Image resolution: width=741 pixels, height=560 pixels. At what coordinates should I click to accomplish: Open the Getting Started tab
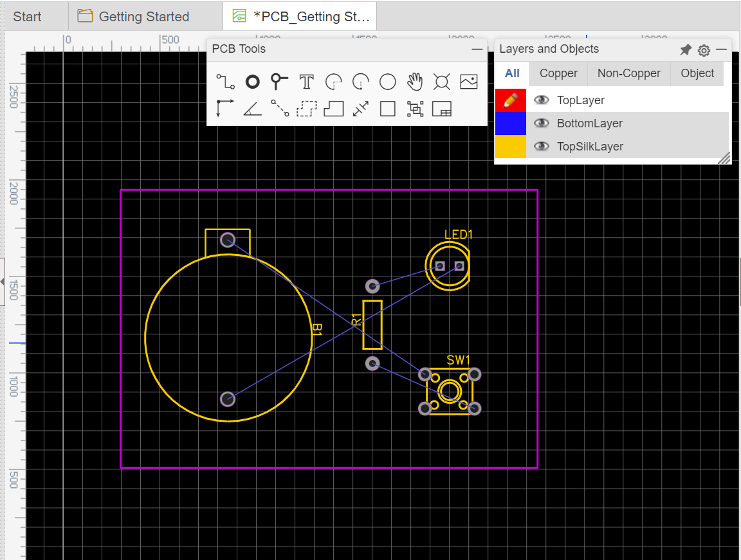point(143,16)
